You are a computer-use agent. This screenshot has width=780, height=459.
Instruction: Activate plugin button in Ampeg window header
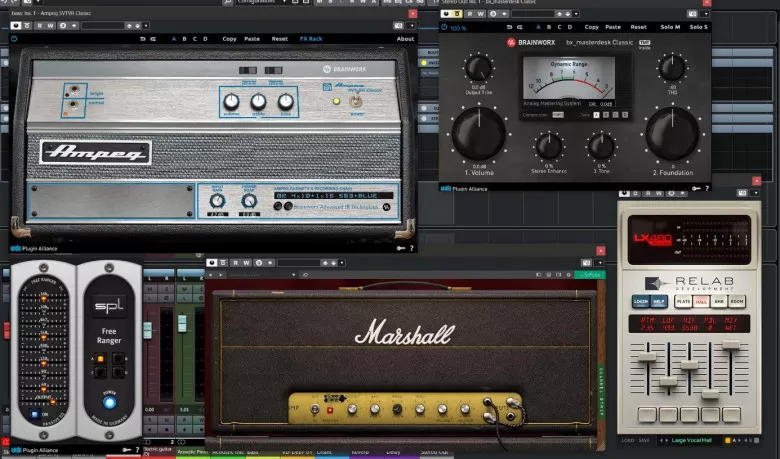pos(15,25)
